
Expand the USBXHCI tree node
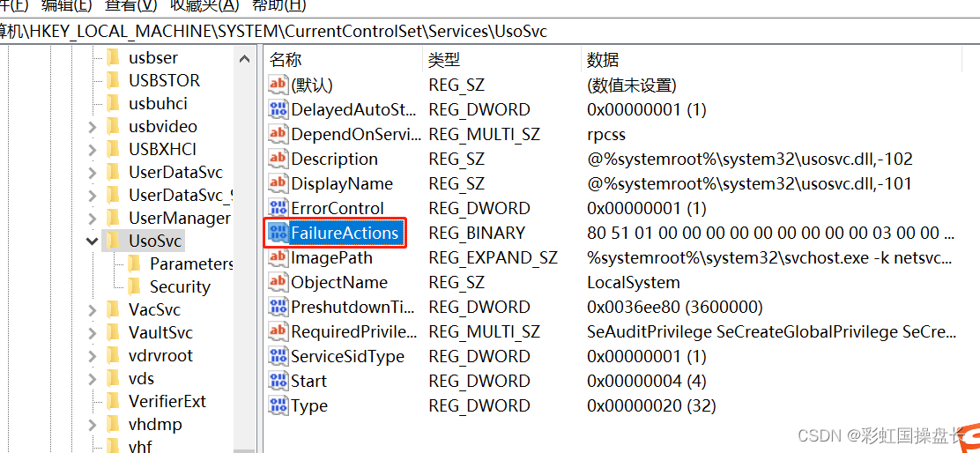[x=93, y=150]
